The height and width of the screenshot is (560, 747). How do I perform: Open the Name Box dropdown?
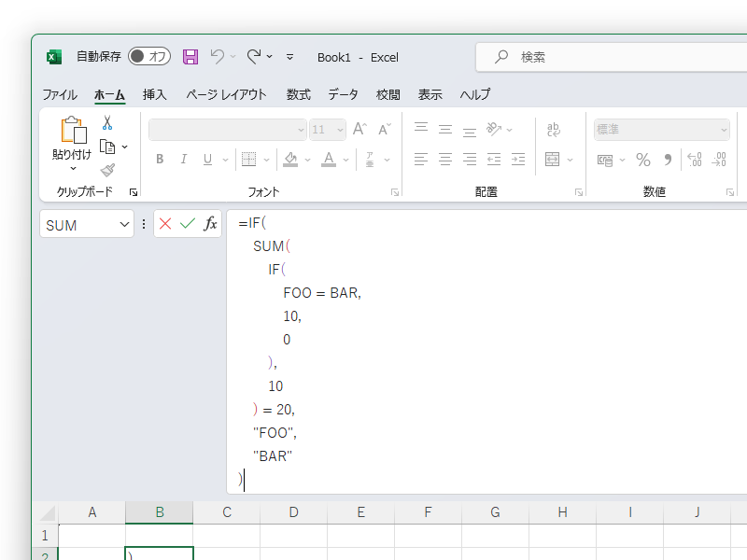125,224
